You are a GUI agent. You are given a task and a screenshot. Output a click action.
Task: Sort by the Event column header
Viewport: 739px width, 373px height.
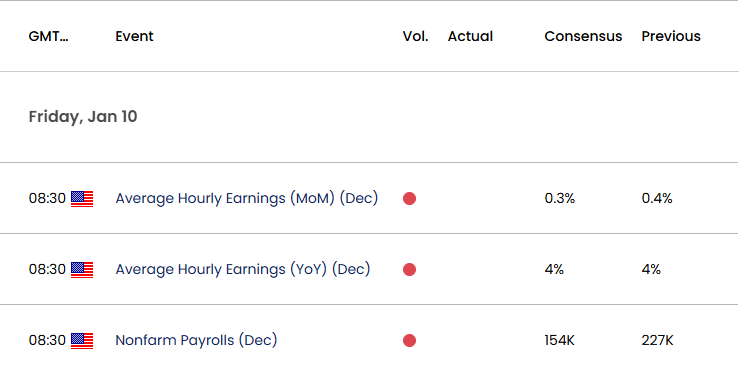click(x=134, y=36)
